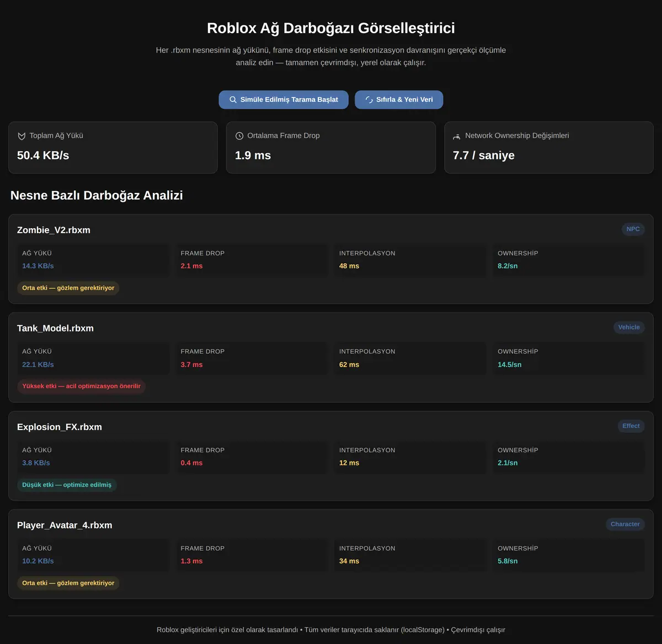662x644 pixels.
Task: Click the Nesne Bazlı Darboğaz Analizi heading
Action: (x=97, y=195)
